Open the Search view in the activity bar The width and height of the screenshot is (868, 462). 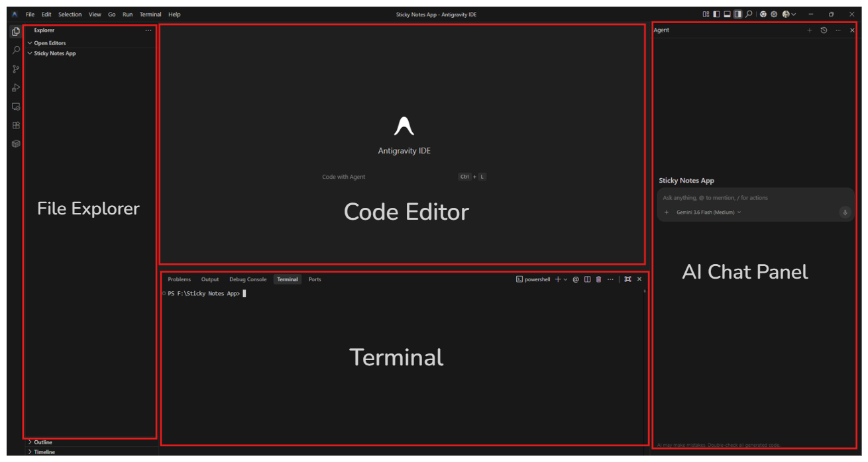coord(16,50)
